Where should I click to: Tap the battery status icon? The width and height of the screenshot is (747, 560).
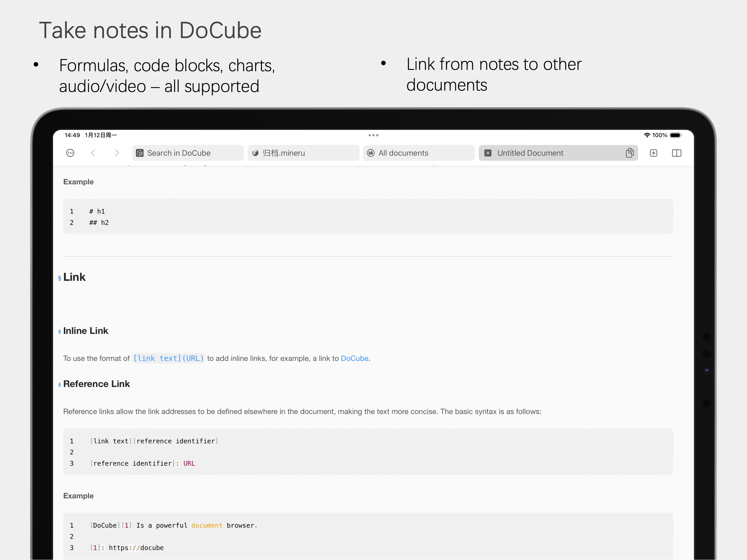click(676, 135)
